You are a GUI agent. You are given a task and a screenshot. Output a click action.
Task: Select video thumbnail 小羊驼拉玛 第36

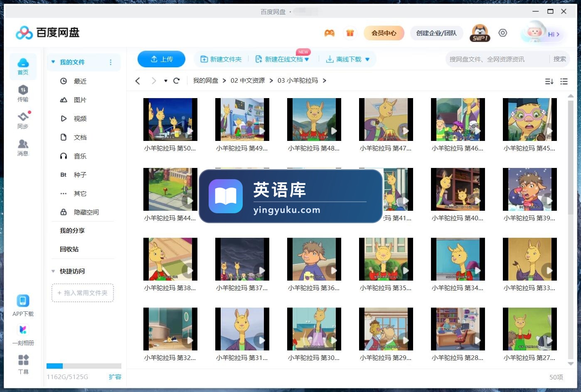coord(314,259)
